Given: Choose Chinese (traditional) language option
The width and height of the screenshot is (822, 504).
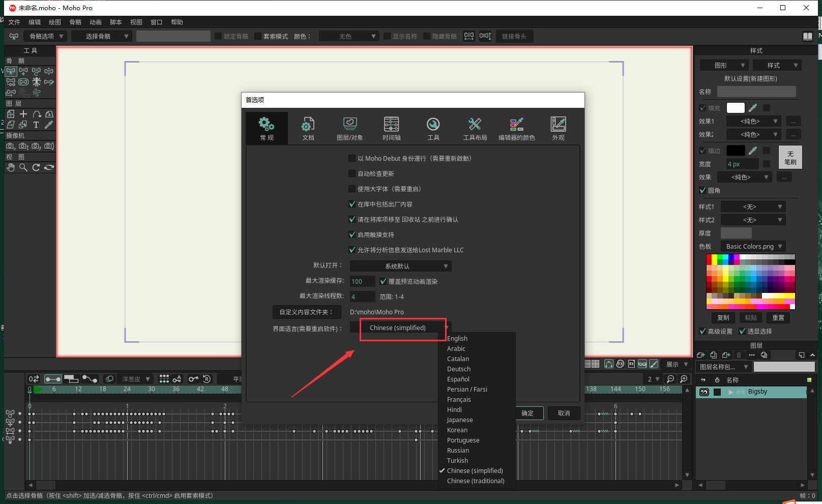Looking at the screenshot, I should 476,481.
